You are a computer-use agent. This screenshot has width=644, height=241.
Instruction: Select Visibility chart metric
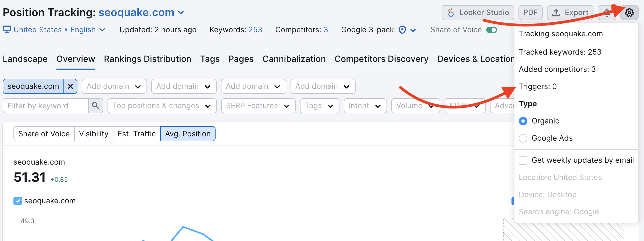point(94,134)
